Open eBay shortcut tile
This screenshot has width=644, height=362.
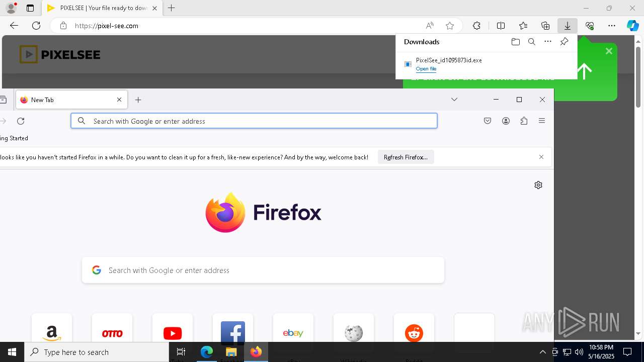(x=293, y=332)
